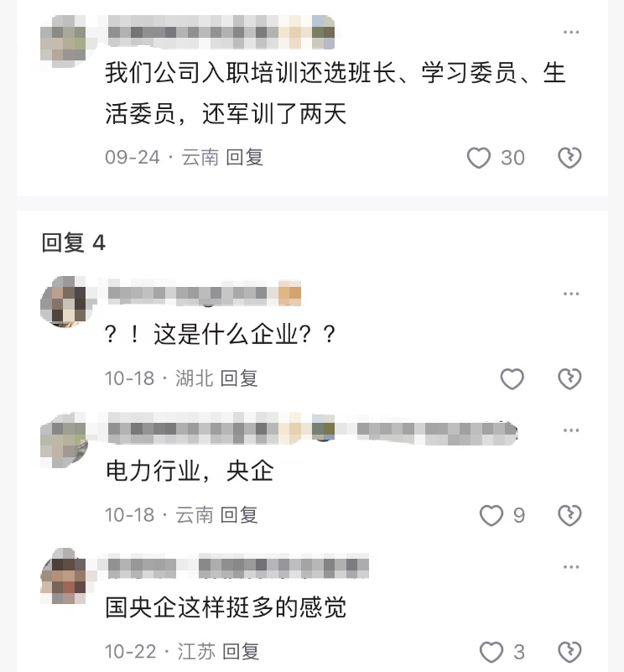Open avatar of the 江苏 replier
This screenshot has width=624, height=672.
(x=64, y=576)
